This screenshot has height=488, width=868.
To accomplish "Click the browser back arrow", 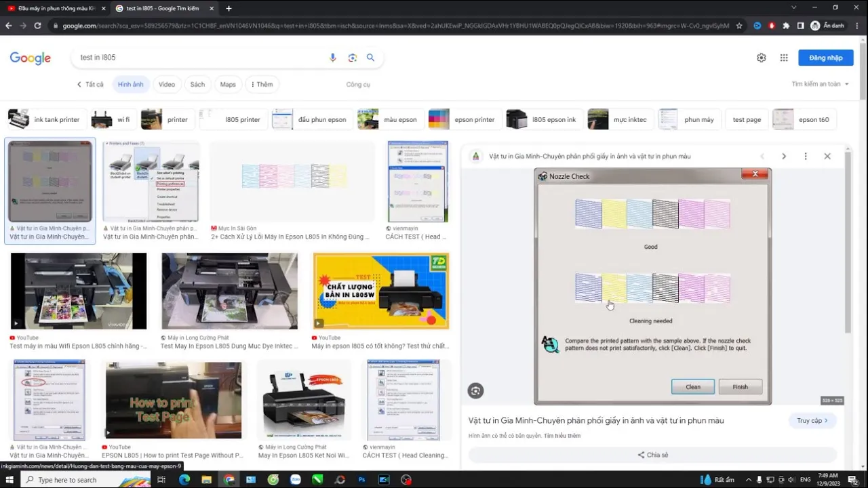I will pyautogui.click(x=8, y=26).
